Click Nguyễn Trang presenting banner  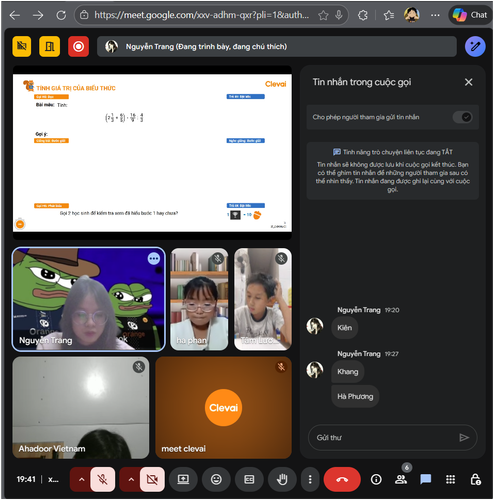pyautogui.click(x=277, y=46)
